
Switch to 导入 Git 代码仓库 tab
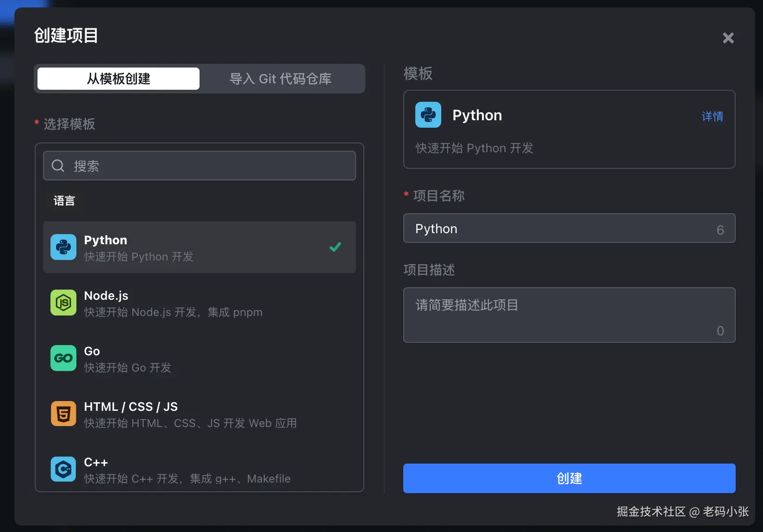(281, 79)
